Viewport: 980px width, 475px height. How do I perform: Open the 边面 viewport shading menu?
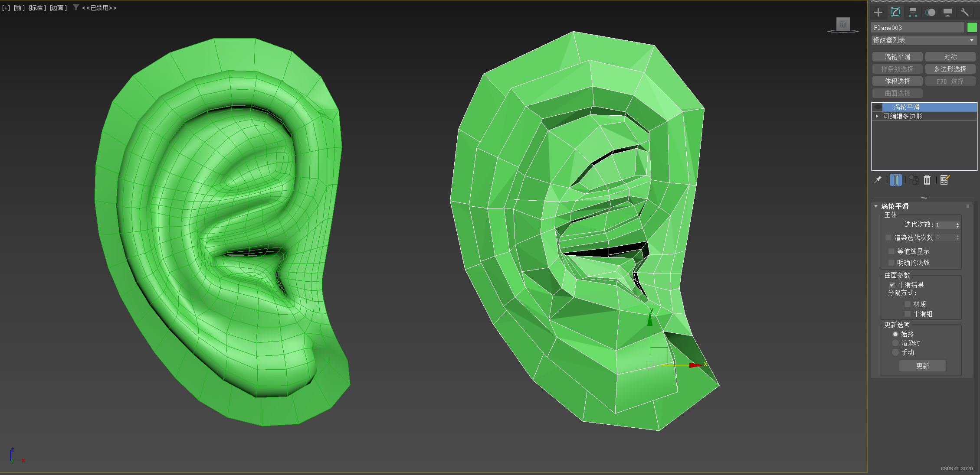click(58, 8)
